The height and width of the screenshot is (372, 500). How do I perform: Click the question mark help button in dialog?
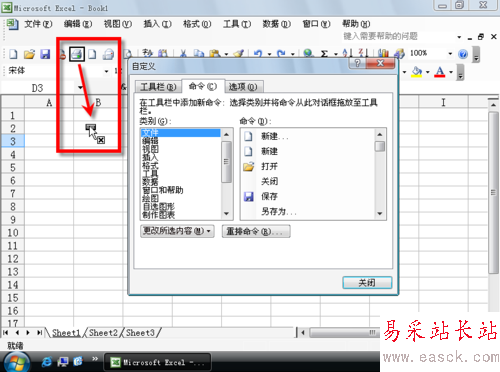(357, 63)
